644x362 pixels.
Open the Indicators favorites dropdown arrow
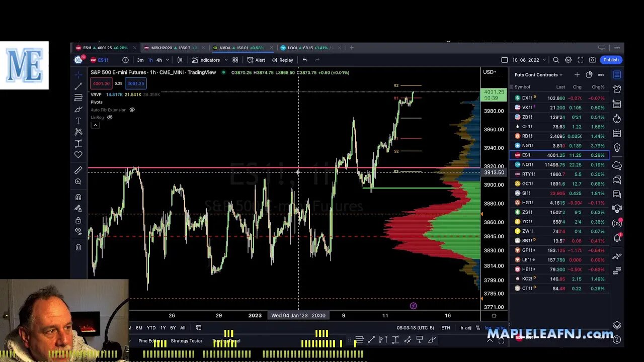tap(226, 60)
